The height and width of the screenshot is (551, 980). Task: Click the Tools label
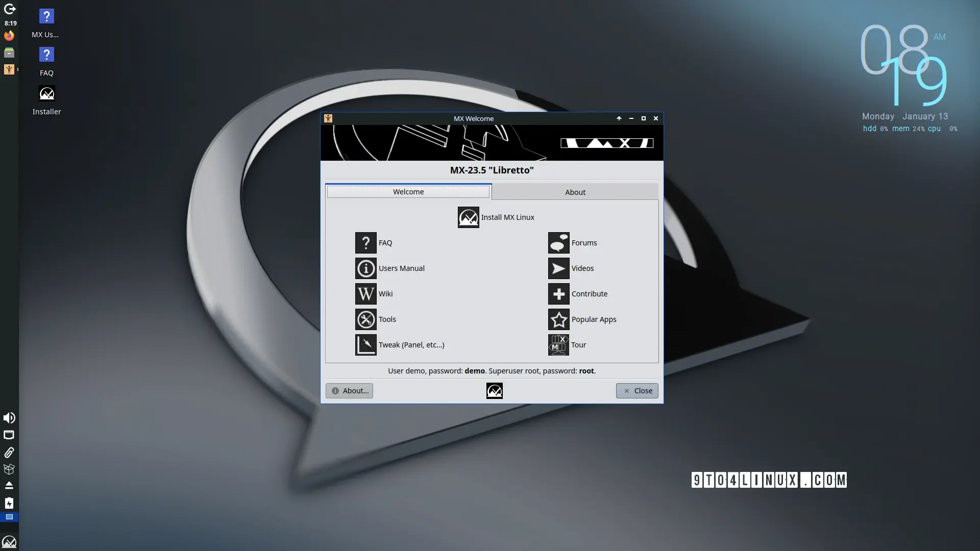pyautogui.click(x=387, y=319)
